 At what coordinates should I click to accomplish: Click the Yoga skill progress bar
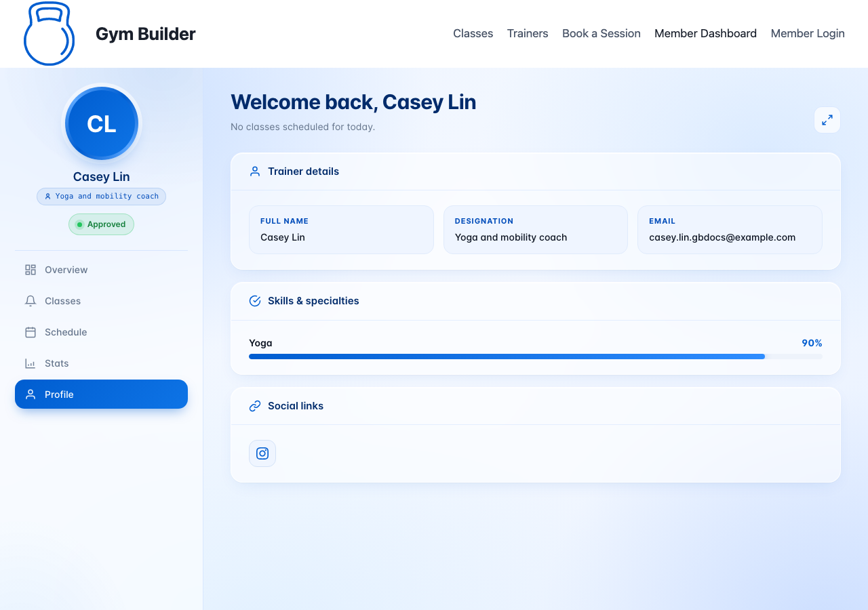click(x=536, y=357)
